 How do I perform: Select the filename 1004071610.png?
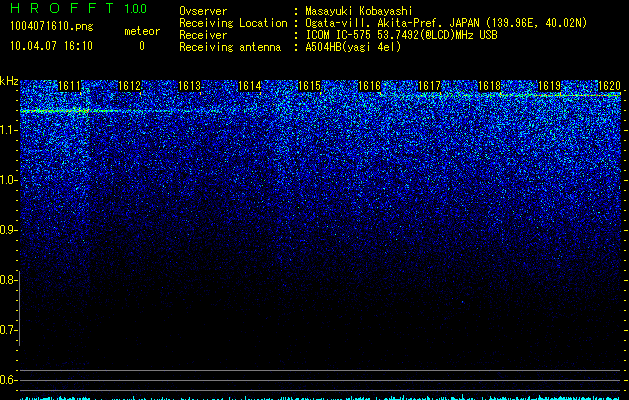point(52,27)
